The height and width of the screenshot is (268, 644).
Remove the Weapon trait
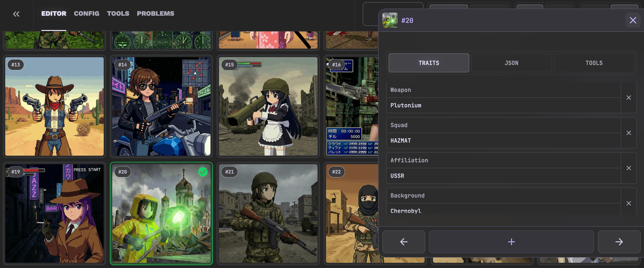pos(629,98)
